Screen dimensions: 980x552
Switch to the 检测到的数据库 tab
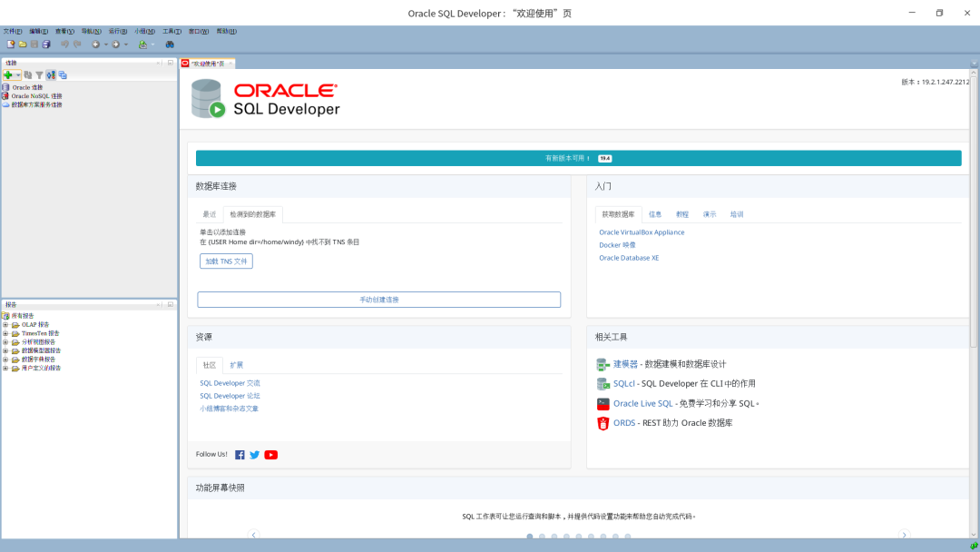252,214
